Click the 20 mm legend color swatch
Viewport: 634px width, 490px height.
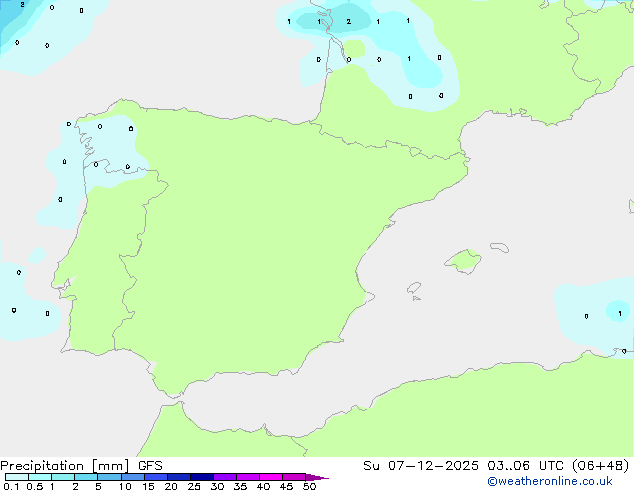(x=178, y=477)
